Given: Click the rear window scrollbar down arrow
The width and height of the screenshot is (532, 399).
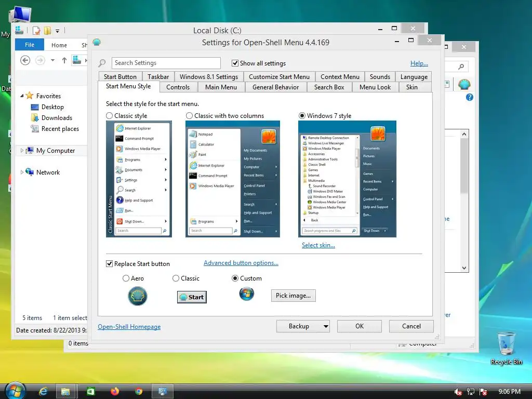Looking at the screenshot, I should pyautogui.click(x=464, y=268).
